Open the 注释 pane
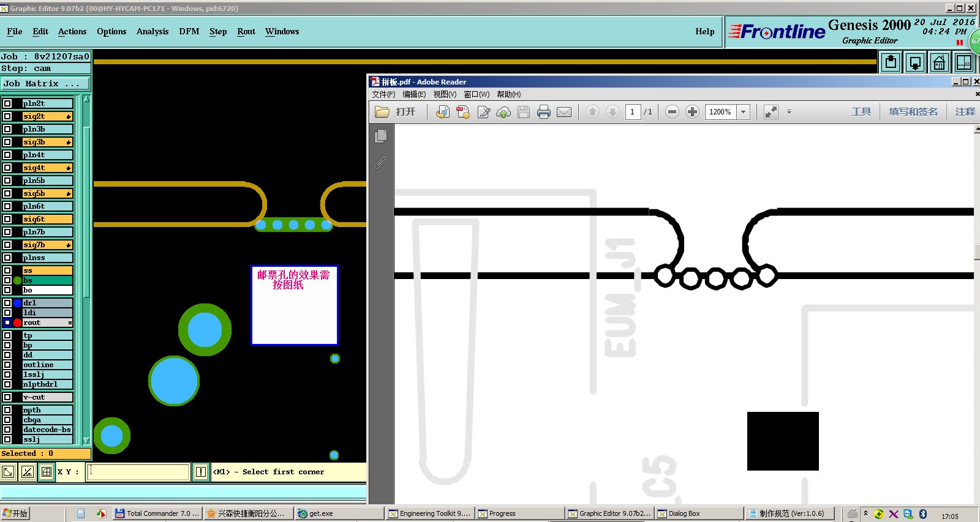The image size is (980, 522). coord(965,112)
